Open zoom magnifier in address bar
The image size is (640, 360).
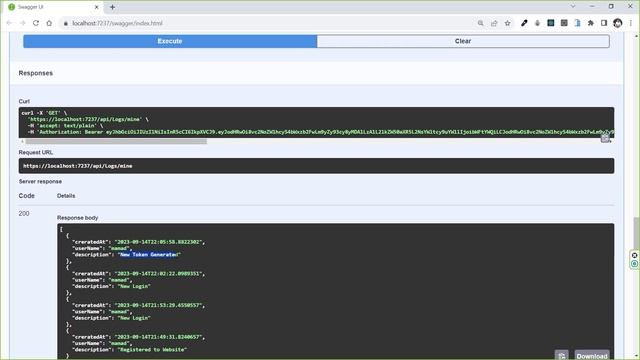coord(480,23)
